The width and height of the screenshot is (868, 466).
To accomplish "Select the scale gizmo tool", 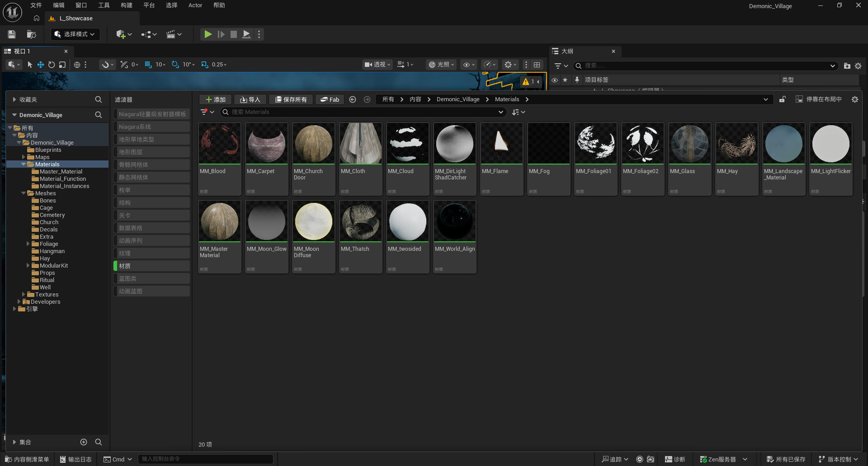I will [62, 65].
